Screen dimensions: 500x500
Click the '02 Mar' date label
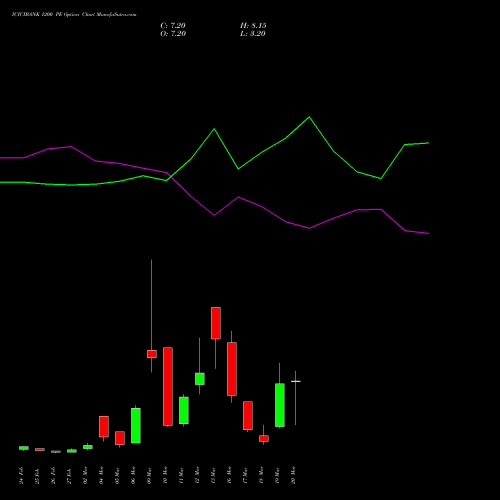point(85,475)
